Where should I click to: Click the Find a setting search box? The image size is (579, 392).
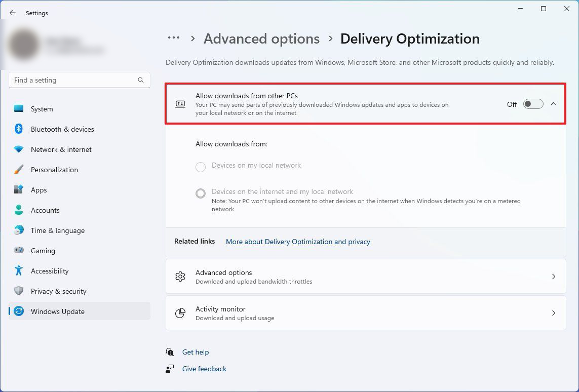tap(80, 80)
